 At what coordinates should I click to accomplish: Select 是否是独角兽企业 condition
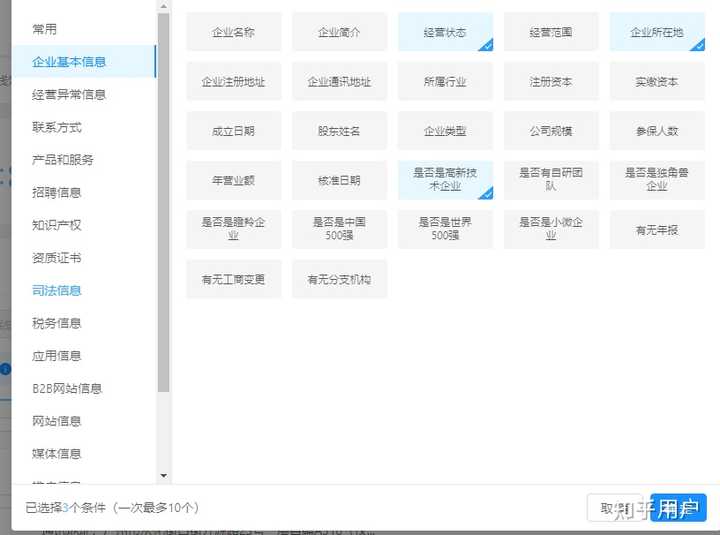(657, 180)
